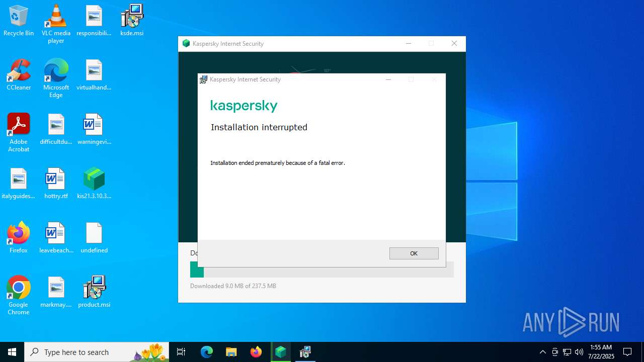This screenshot has height=362, width=644.
Task: Switch to Windows Installer taskbar item
Action: (305, 352)
